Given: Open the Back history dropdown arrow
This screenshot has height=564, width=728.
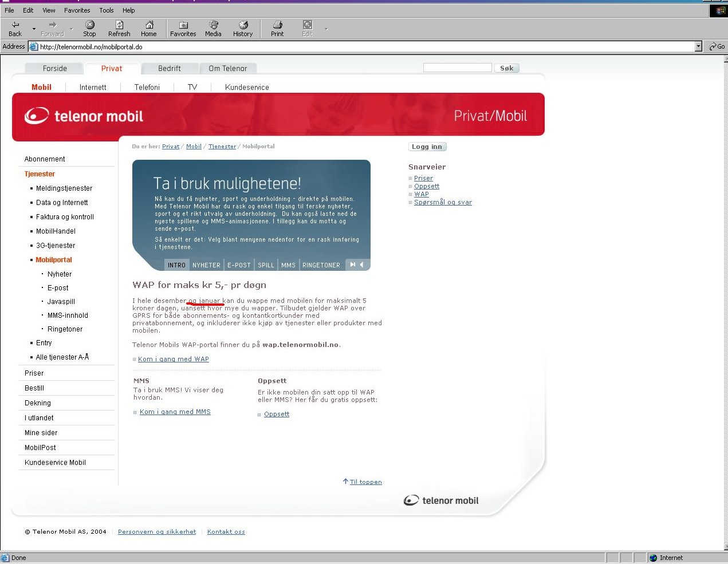Looking at the screenshot, I should 34,29.
